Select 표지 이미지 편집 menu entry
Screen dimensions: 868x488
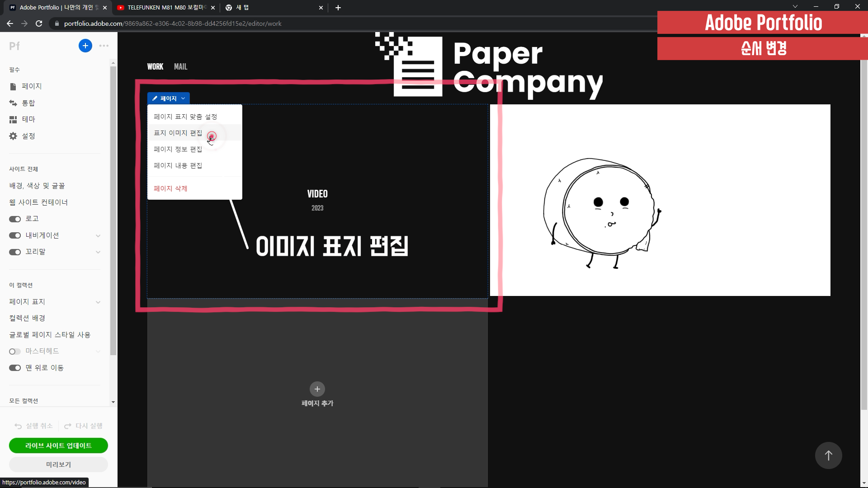[x=178, y=133]
